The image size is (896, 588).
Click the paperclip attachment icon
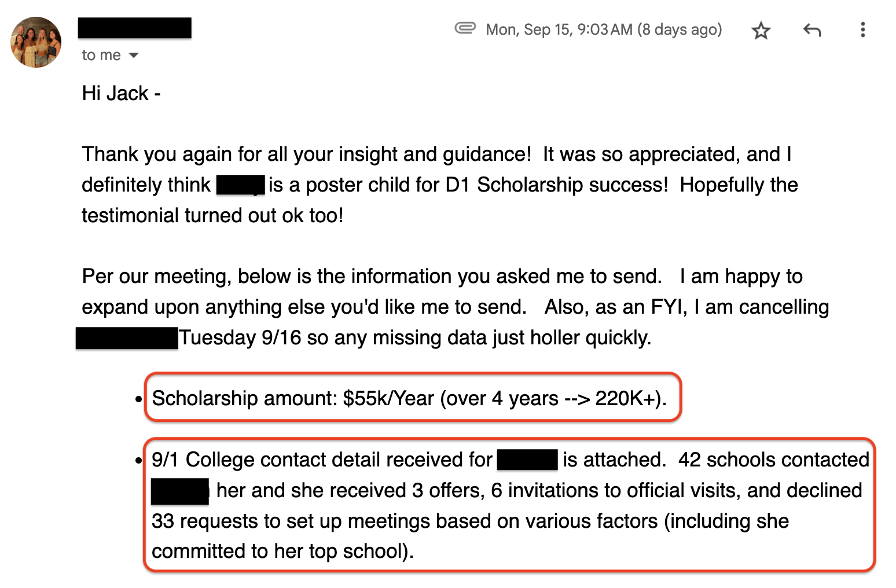point(465,28)
